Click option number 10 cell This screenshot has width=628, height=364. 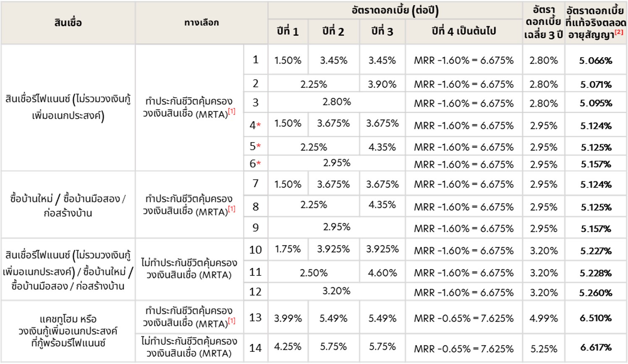tap(256, 250)
